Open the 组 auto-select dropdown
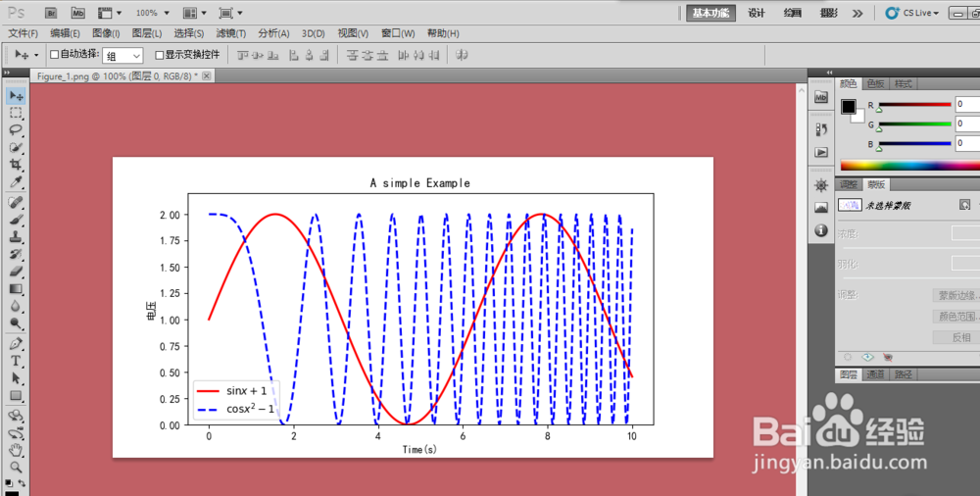The height and width of the screenshot is (496, 980). (x=123, y=56)
